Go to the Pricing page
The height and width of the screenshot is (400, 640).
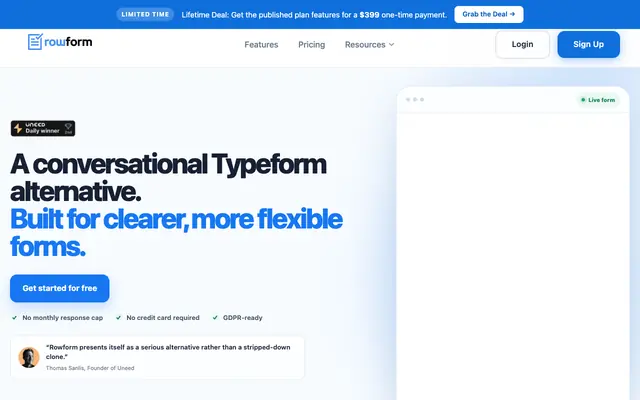311,44
